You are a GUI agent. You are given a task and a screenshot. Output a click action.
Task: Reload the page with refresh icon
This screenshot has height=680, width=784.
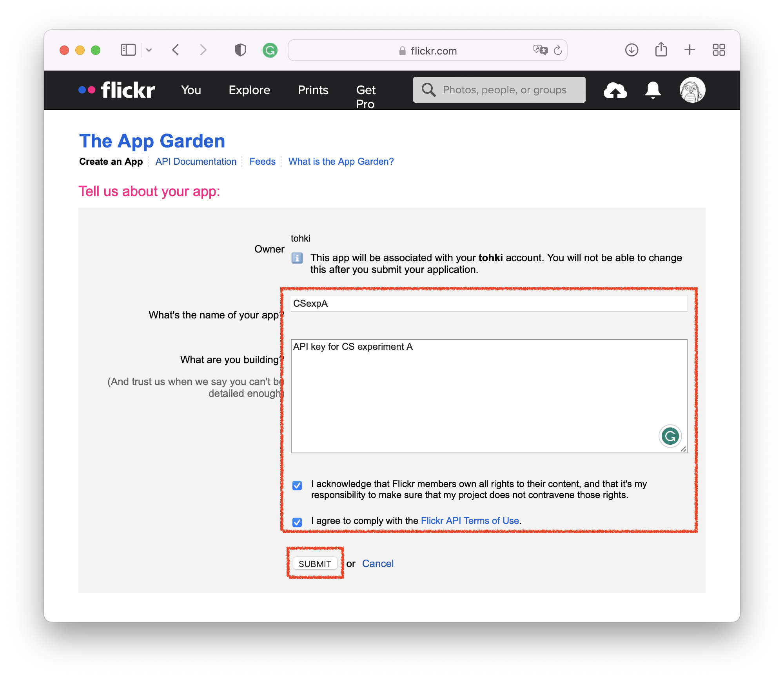558,50
